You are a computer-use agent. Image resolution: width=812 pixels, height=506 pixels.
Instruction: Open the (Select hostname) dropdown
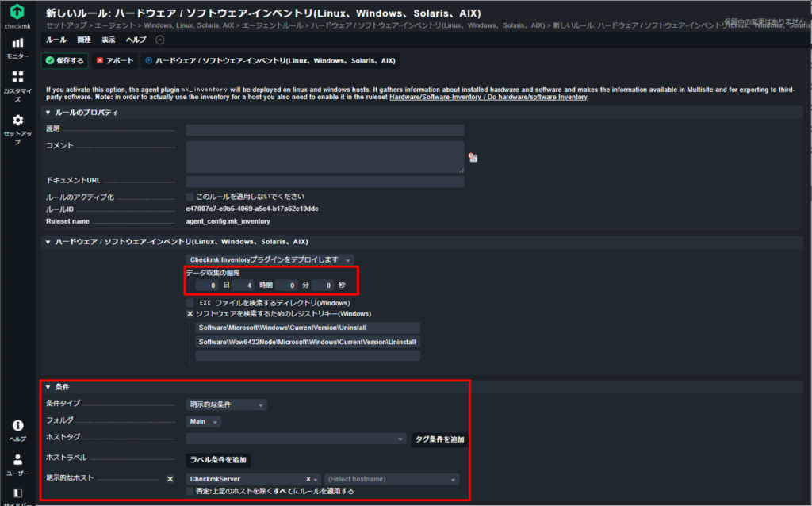392,479
